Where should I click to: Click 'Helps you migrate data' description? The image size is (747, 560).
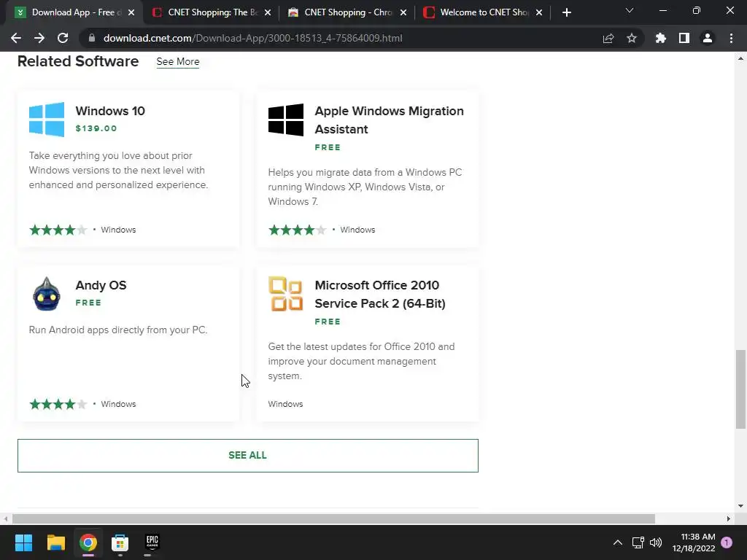[365, 187]
